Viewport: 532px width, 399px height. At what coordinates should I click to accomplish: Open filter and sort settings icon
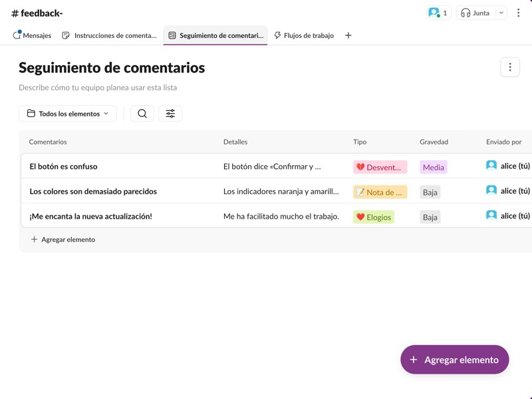pyautogui.click(x=170, y=114)
